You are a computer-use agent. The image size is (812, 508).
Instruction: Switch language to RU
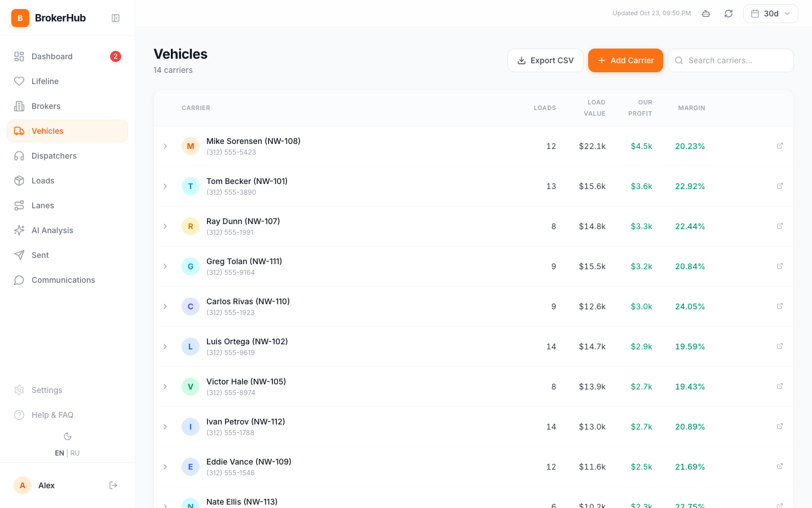click(75, 453)
